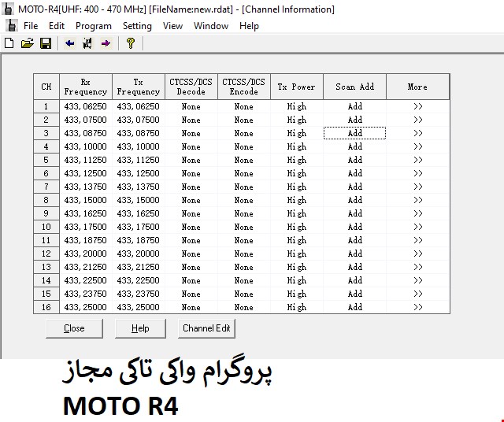Open the Setting menu
The height and width of the screenshot is (422, 504).
137,26
